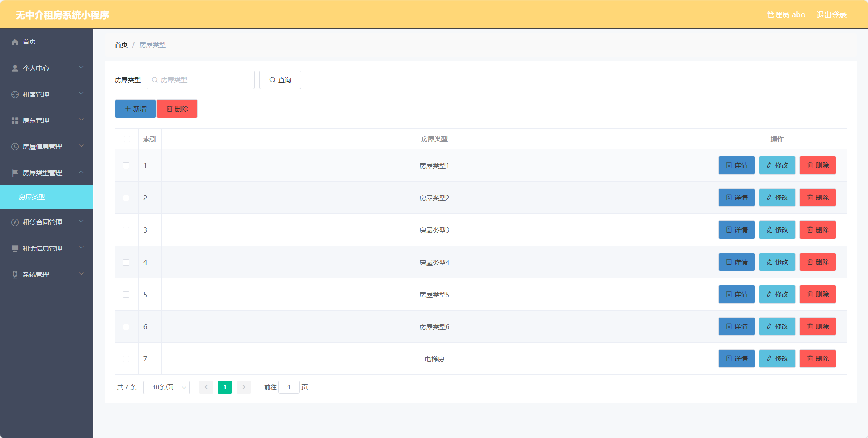
Task: Click 修改 in row 房屋类型5
Action: 777,294
